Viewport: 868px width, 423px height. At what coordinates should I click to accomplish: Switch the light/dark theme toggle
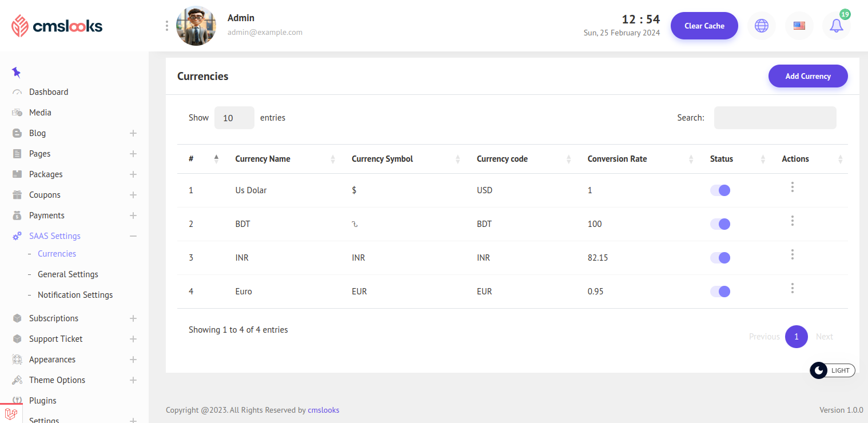tap(832, 370)
